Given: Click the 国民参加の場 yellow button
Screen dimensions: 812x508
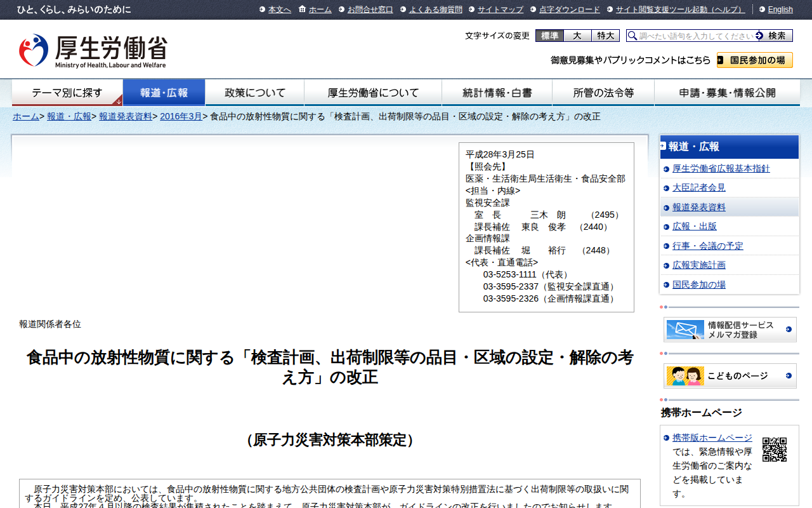Looking at the screenshot, I should tap(755, 60).
